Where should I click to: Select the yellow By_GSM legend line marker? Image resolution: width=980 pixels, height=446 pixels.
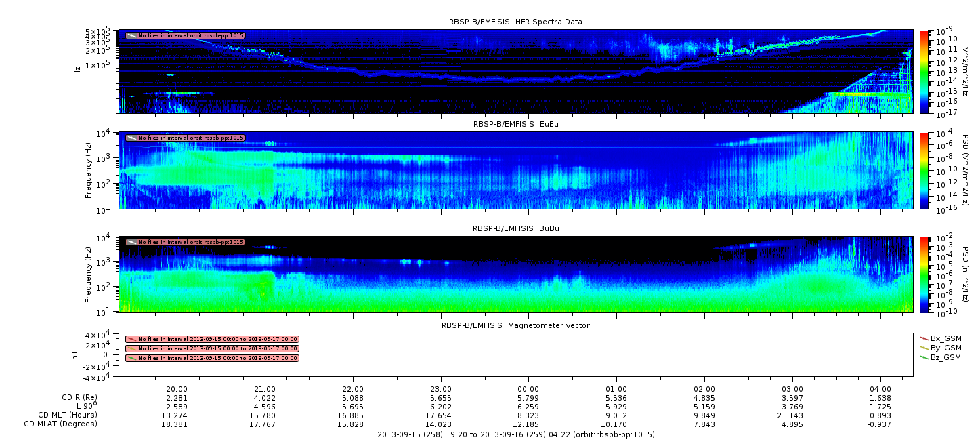point(924,347)
